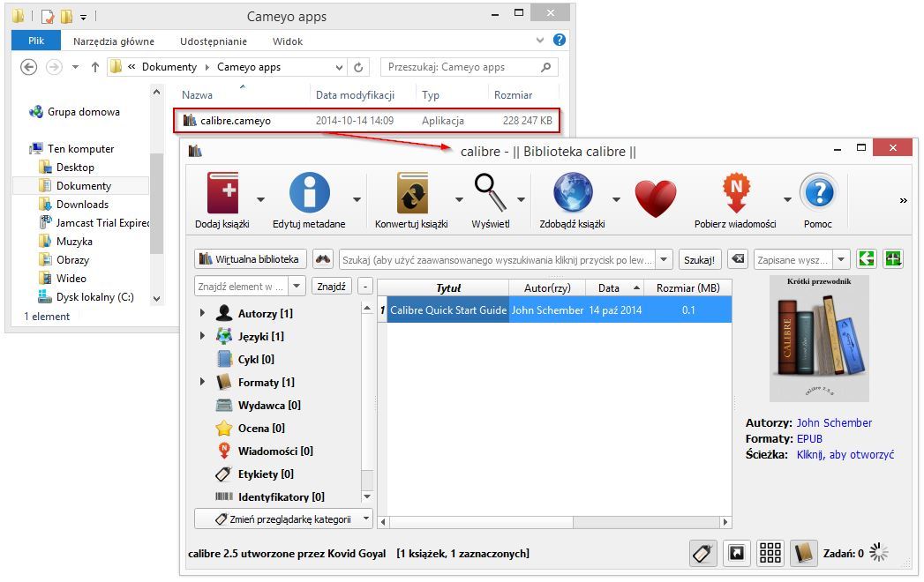Viewport: 924px width, 582px height.
Task: Click the calibre search input field
Action: click(x=498, y=260)
